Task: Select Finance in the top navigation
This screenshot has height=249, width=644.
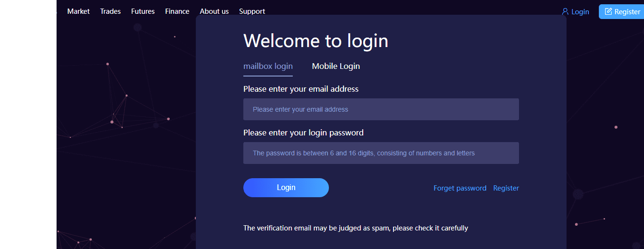Action: 177,11
